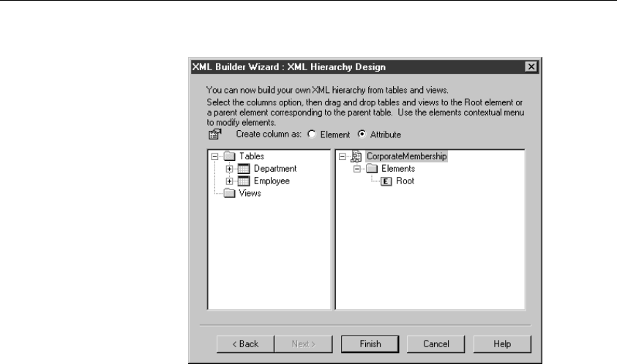
Task: Select the Attribute radio button
Action: click(362, 134)
